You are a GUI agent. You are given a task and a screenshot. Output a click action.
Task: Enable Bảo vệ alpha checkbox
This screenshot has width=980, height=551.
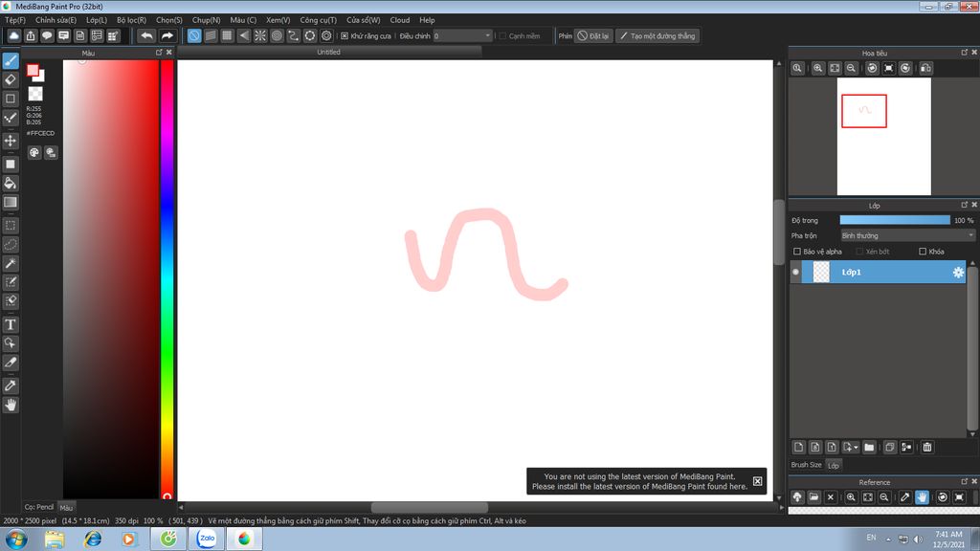(x=797, y=252)
